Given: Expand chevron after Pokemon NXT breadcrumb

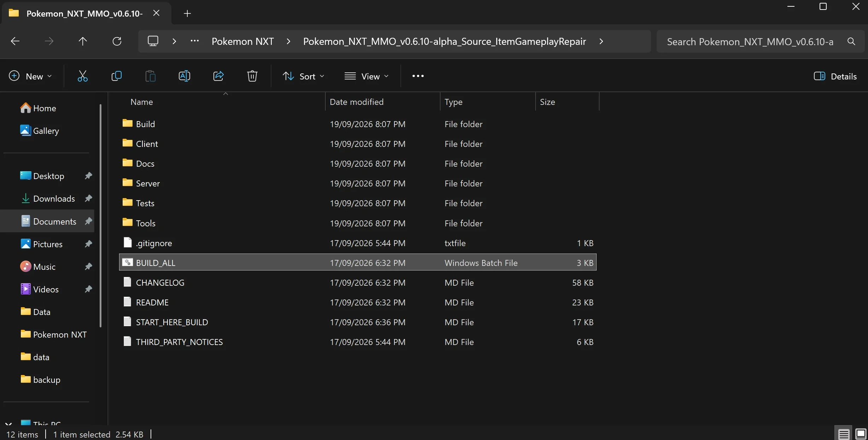Looking at the screenshot, I should (288, 41).
